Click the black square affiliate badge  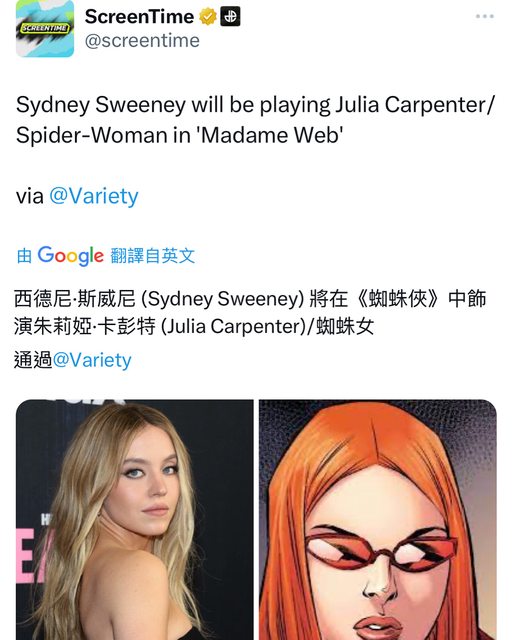click(x=230, y=17)
